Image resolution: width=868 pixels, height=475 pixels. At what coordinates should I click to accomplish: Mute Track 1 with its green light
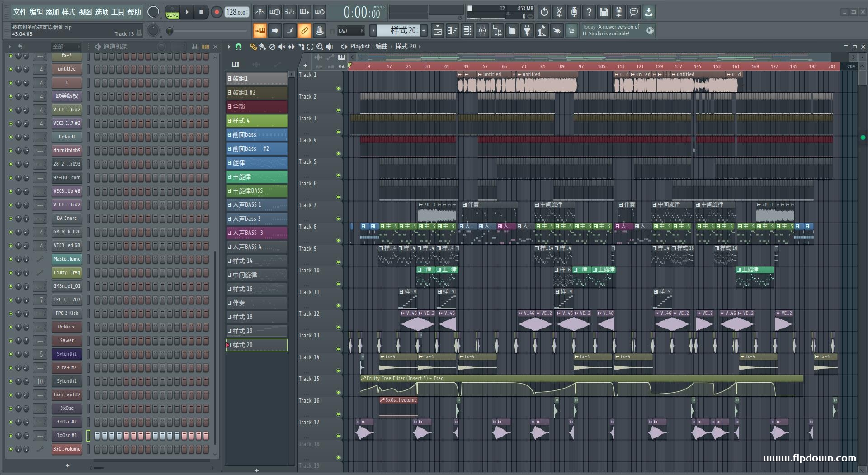click(338, 88)
